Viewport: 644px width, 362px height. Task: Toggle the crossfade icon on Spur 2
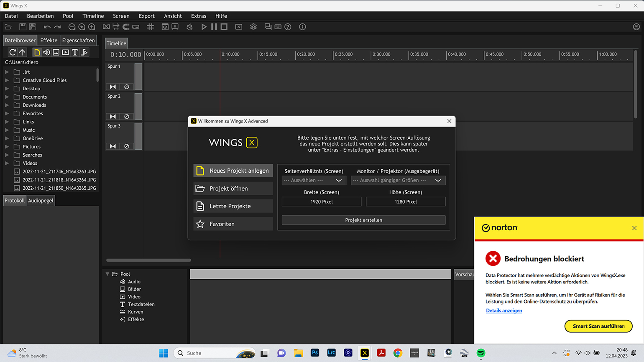point(113,117)
